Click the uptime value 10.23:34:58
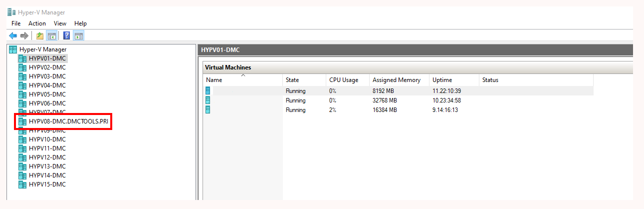644x209 pixels. 446,100
